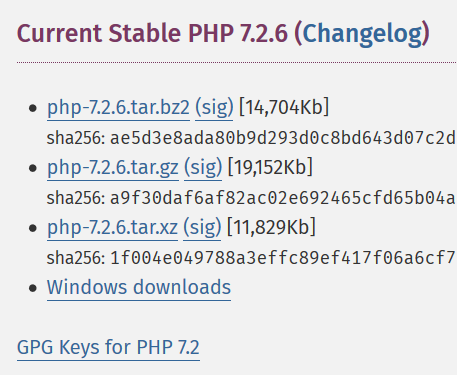Go to Windows downloads
457x375 pixels.
point(139,287)
